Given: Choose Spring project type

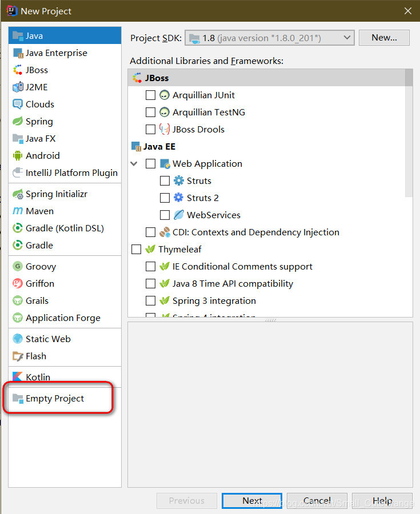Looking at the screenshot, I should coord(65,121).
